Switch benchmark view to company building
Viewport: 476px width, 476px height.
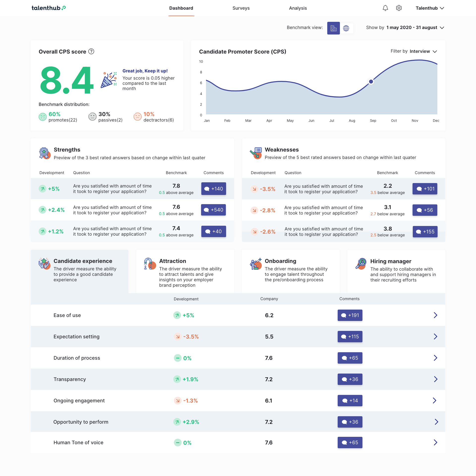[x=333, y=28]
